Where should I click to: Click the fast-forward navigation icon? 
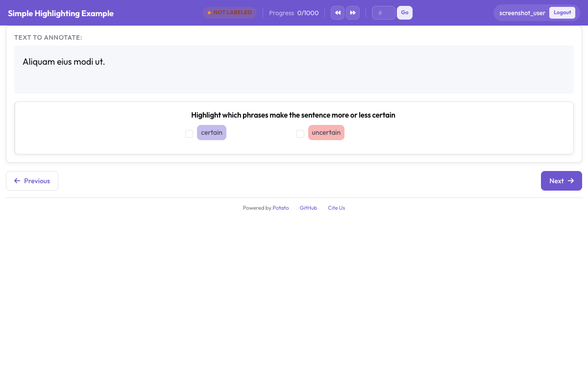[x=353, y=12]
